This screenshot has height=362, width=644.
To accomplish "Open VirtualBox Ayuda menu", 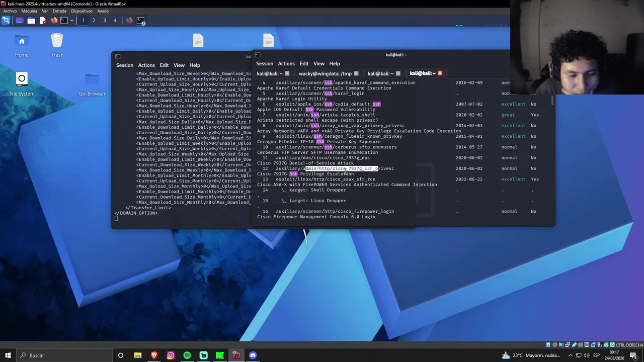I will (x=103, y=11).
